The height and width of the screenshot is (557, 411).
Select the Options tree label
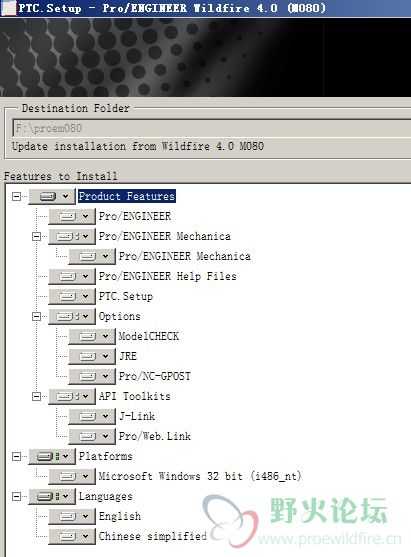(x=119, y=317)
